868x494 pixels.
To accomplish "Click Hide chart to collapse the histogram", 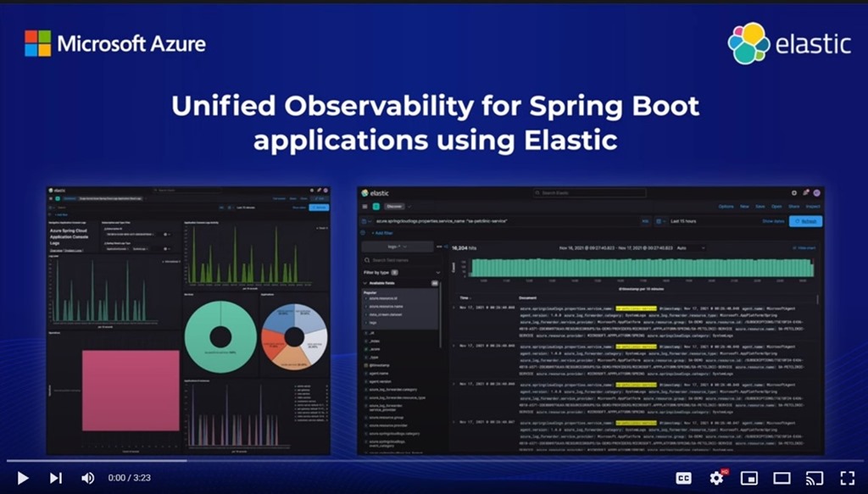I will coord(804,247).
